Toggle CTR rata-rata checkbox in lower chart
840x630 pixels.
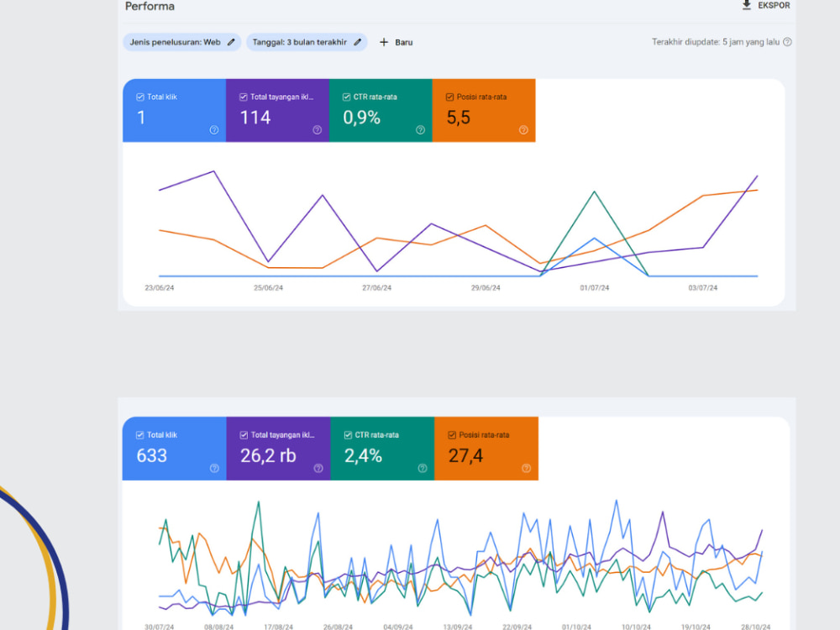pos(348,435)
